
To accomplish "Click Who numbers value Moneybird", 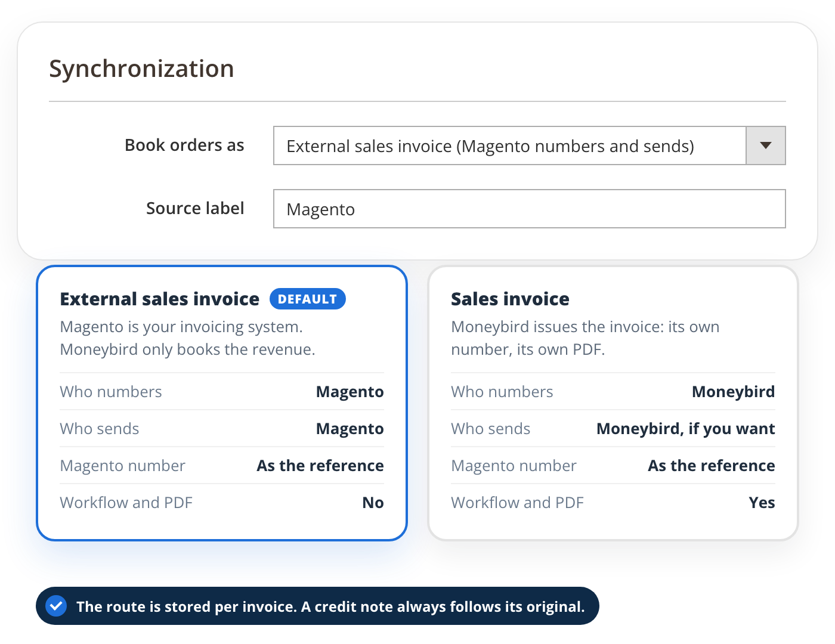I will [x=734, y=392].
